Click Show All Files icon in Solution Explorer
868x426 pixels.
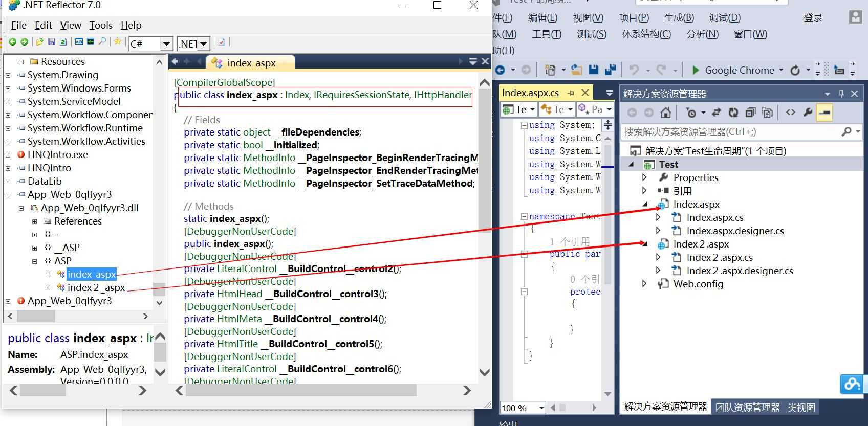pos(767,113)
